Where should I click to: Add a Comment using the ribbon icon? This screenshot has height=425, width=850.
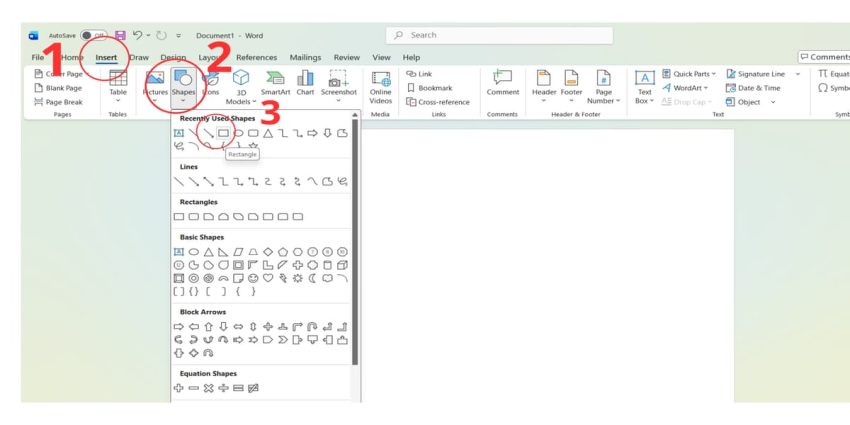pyautogui.click(x=502, y=81)
